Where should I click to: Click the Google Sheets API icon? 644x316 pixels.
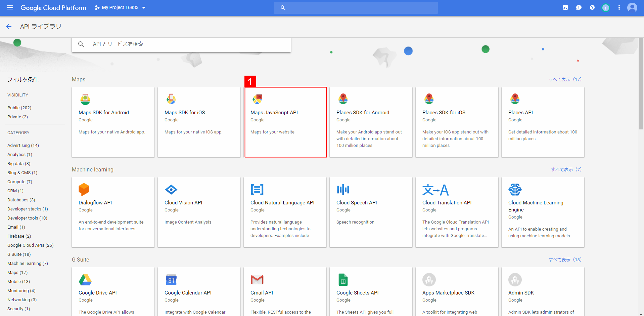point(343,280)
